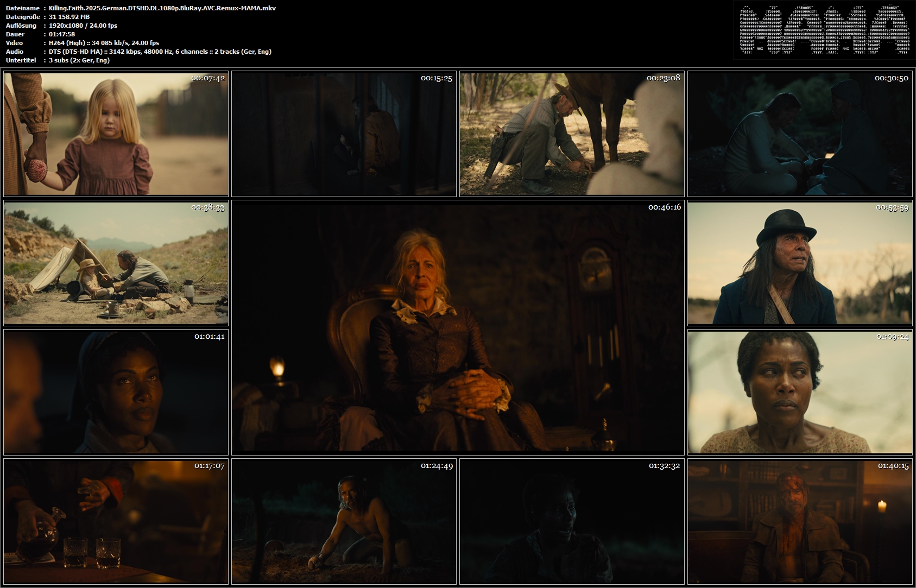Click the Dateigröße label
This screenshot has width=916, height=588.
22,17
